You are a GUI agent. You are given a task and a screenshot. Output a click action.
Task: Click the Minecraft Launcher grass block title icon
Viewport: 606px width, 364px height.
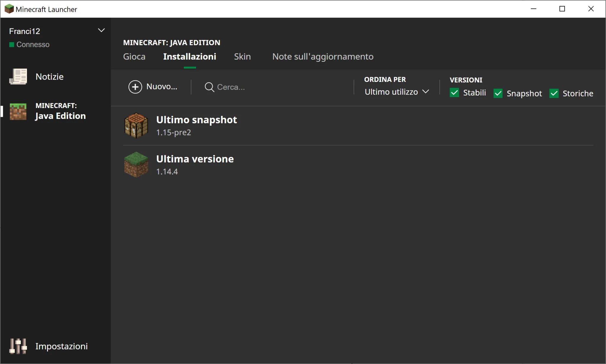[x=9, y=9]
